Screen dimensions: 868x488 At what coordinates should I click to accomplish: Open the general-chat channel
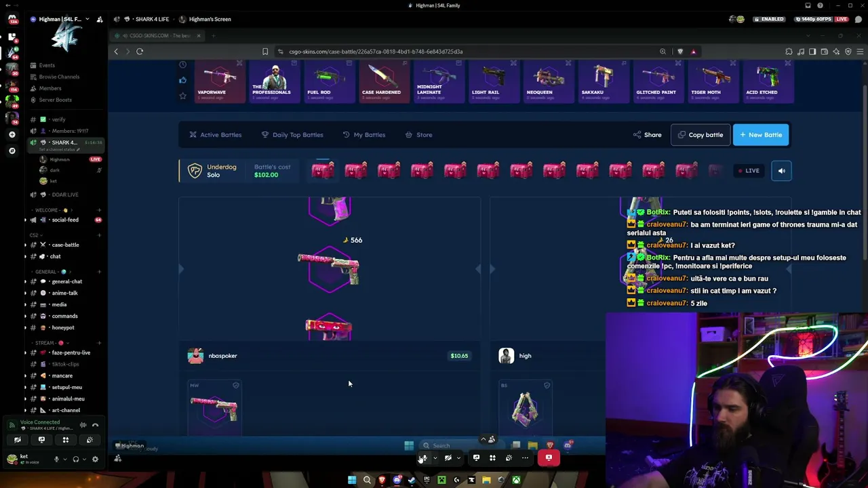pyautogui.click(x=66, y=281)
